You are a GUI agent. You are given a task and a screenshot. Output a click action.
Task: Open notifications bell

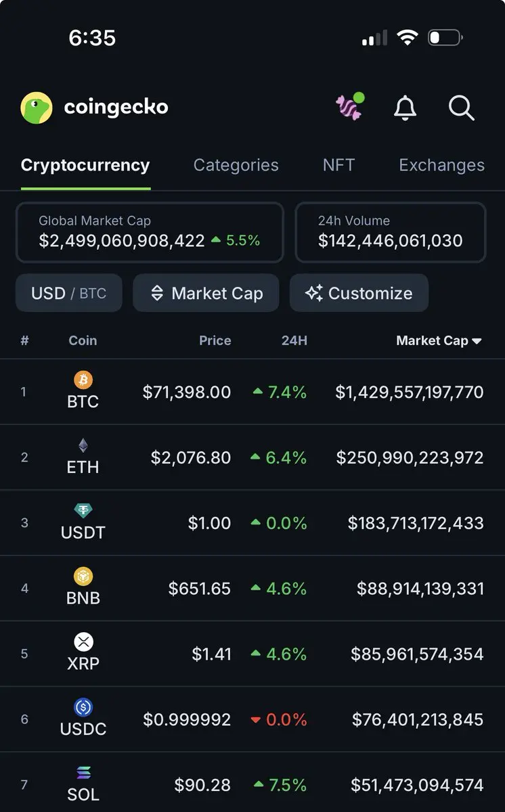click(405, 108)
